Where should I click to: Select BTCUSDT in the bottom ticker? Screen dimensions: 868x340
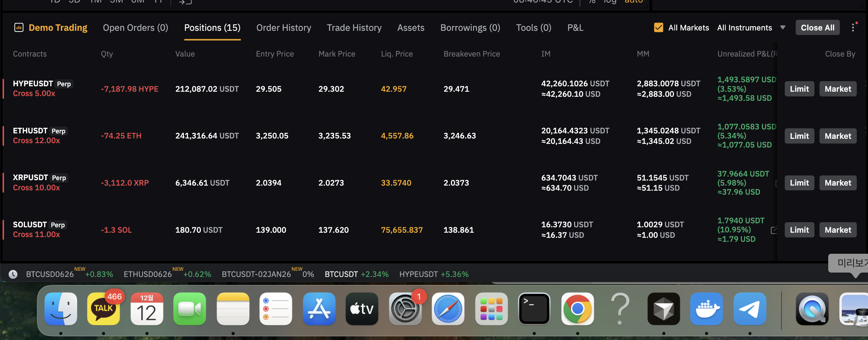[x=341, y=274]
